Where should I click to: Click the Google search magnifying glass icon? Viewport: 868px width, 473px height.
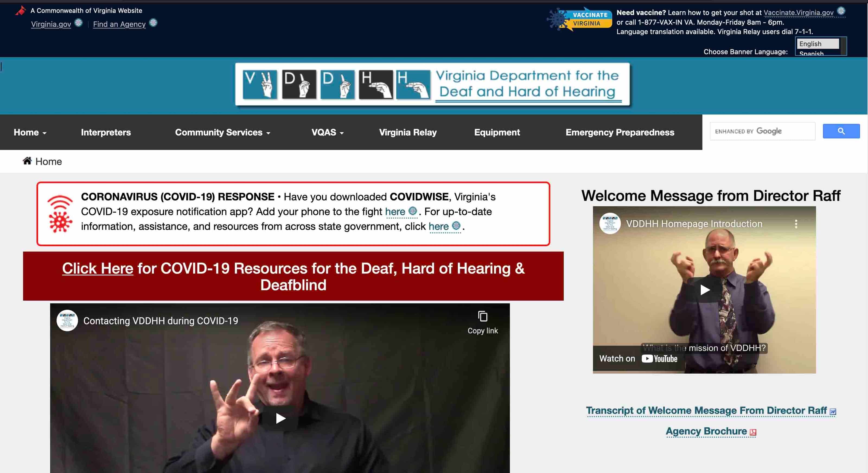[x=841, y=131]
